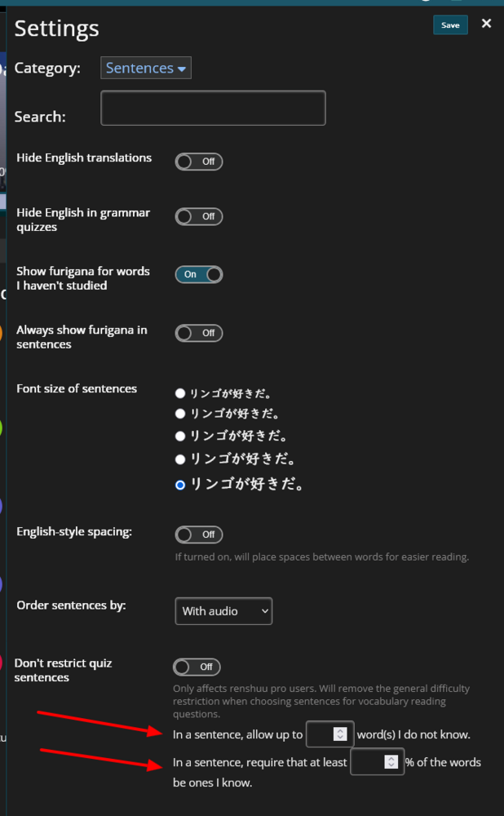Open the Order sentences by dropdown

[x=223, y=611]
